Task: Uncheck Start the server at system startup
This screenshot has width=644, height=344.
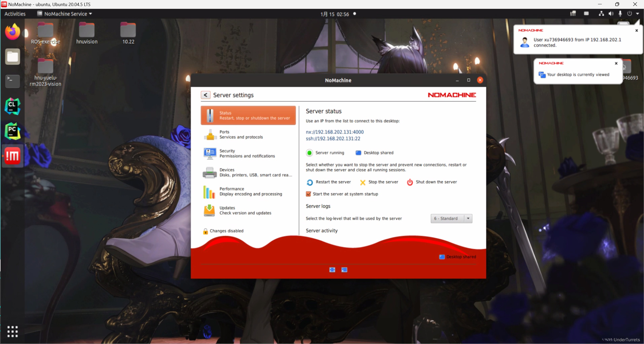Action: click(309, 194)
